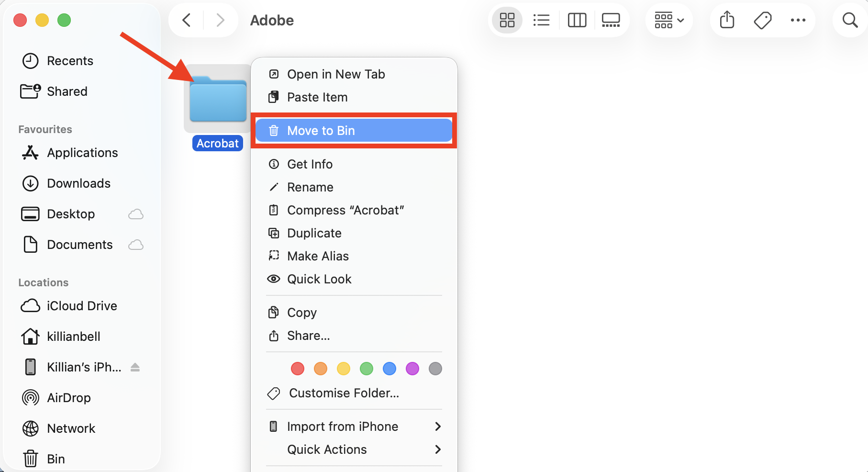Image resolution: width=868 pixels, height=472 pixels.
Task: Eject Killian's iPhone
Action: (x=135, y=367)
